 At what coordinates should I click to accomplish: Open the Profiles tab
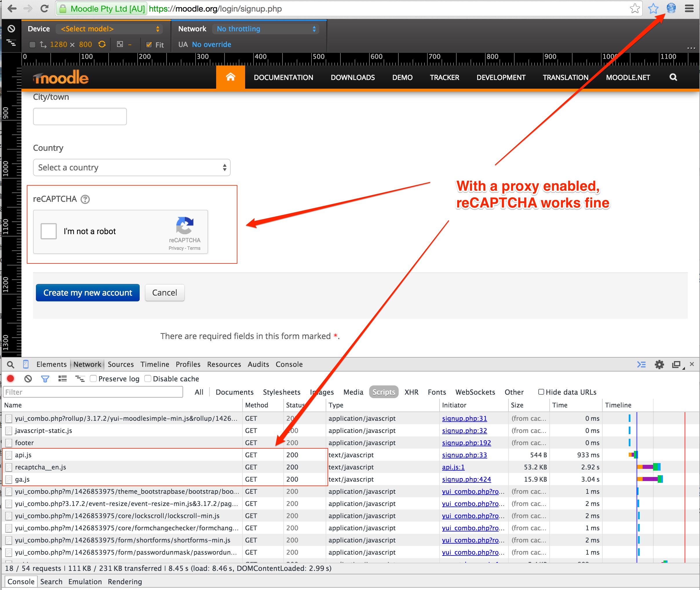pos(188,365)
